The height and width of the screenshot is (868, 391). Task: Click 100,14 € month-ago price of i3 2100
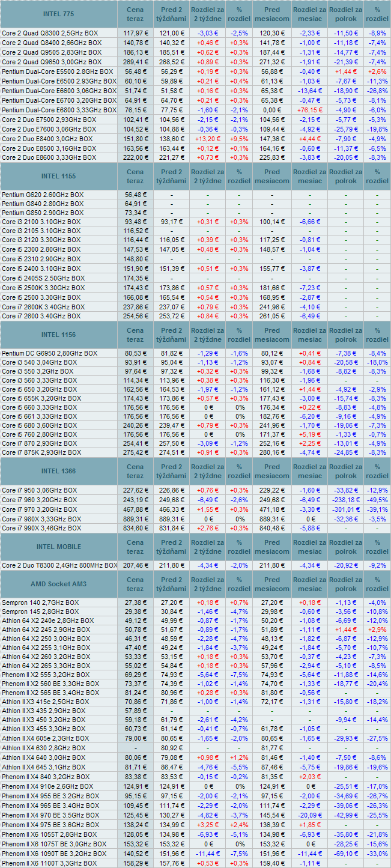coord(271,222)
